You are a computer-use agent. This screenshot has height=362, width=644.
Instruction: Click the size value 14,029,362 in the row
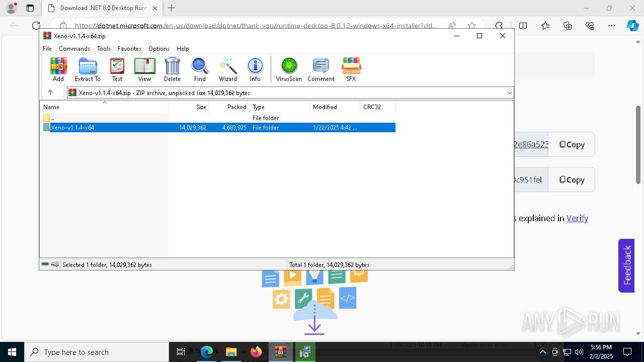pos(193,128)
